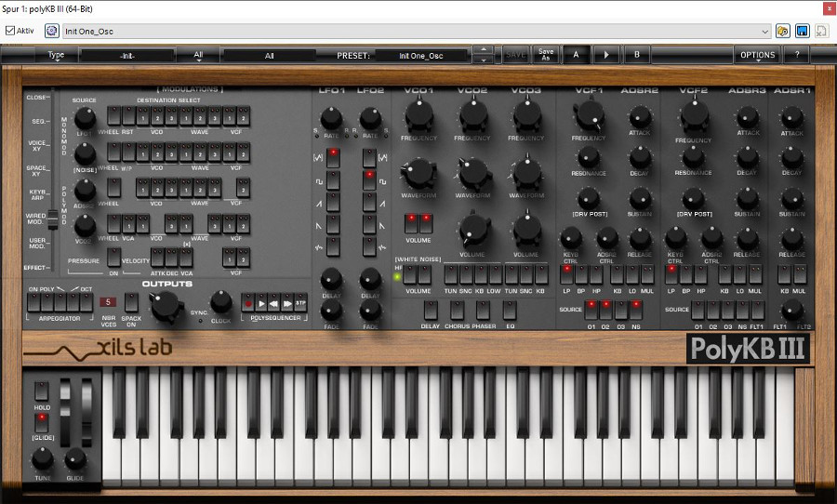Toggle the HOLD switch beside the keyboard

point(42,391)
